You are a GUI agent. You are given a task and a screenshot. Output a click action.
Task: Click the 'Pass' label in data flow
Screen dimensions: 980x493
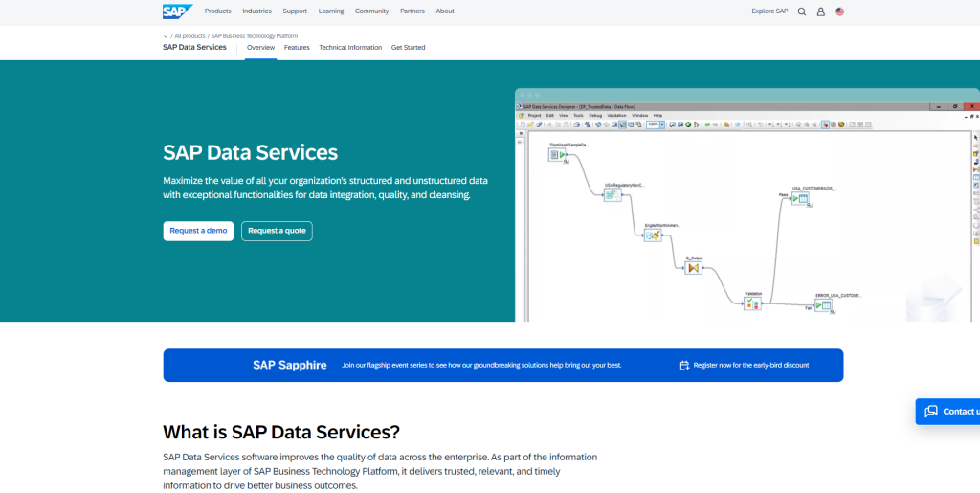coord(783,195)
